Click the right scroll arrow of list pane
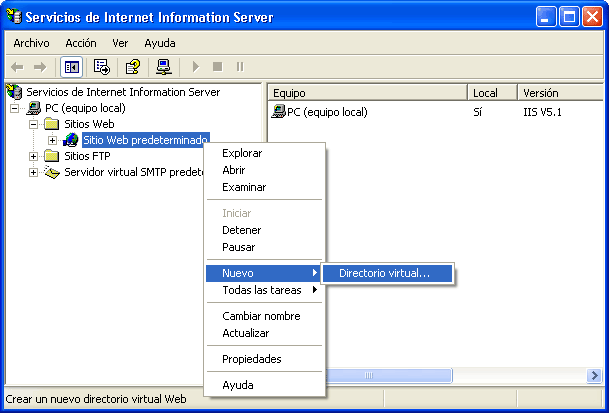The image size is (609, 413). (x=594, y=375)
